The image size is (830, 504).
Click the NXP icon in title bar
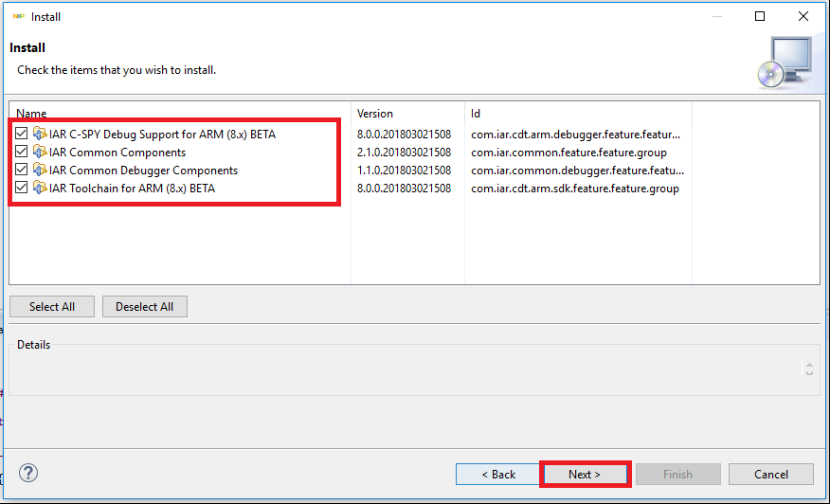tap(19, 16)
